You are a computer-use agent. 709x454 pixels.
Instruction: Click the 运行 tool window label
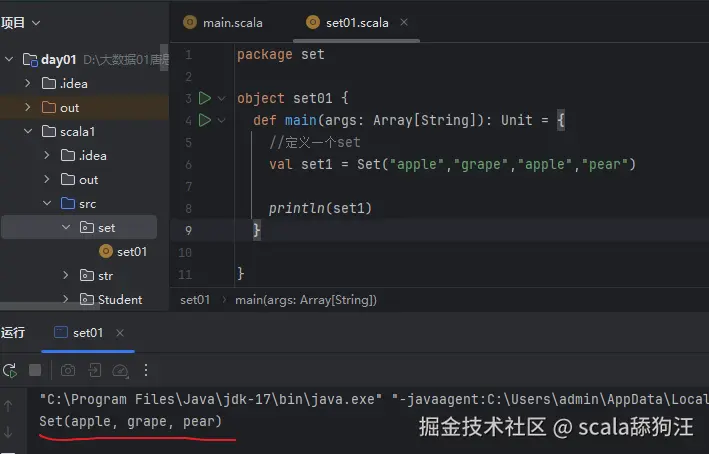pos(13,333)
